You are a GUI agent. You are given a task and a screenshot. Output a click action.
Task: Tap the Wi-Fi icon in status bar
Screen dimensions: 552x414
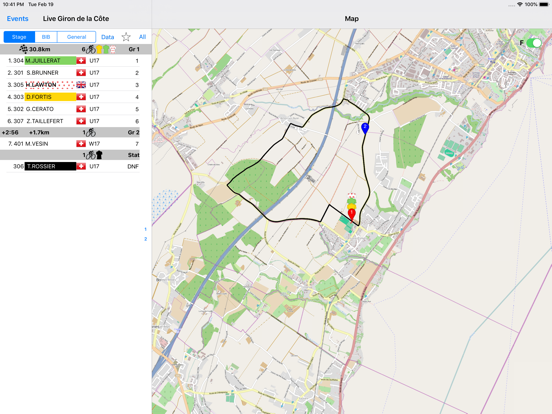click(520, 4)
